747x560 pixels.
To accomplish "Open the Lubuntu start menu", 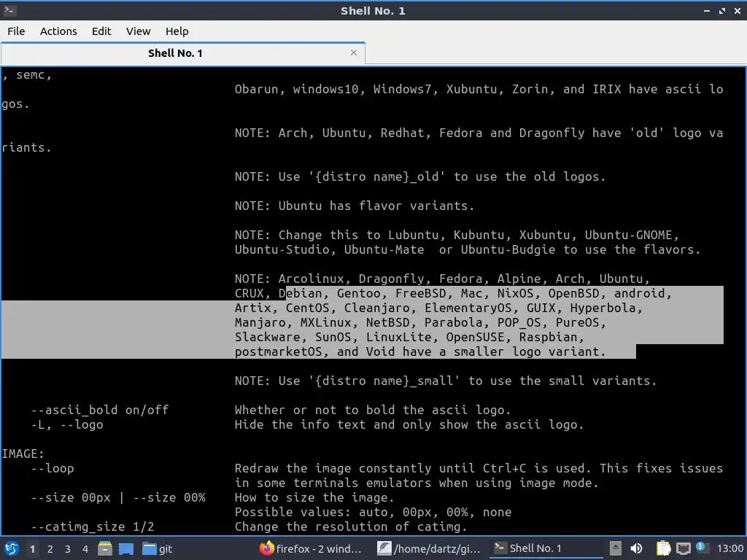I will click(12, 548).
